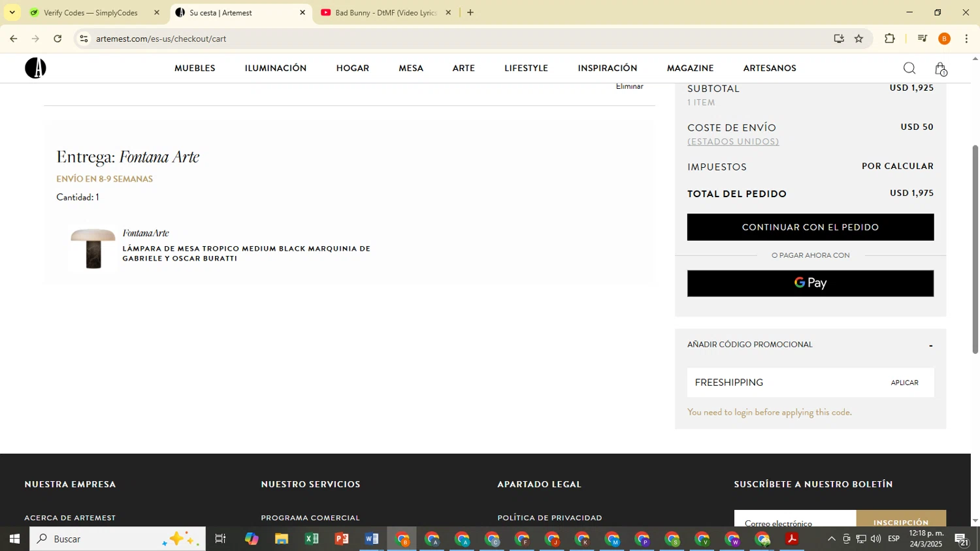Open Excel from taskbar
Viewport: 980px width, 551px height.
coord(312,539)
